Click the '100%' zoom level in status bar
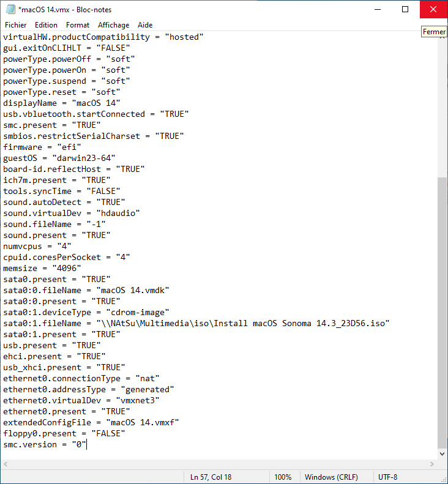Screen dimensions: 448x484 tap(283, 477)
